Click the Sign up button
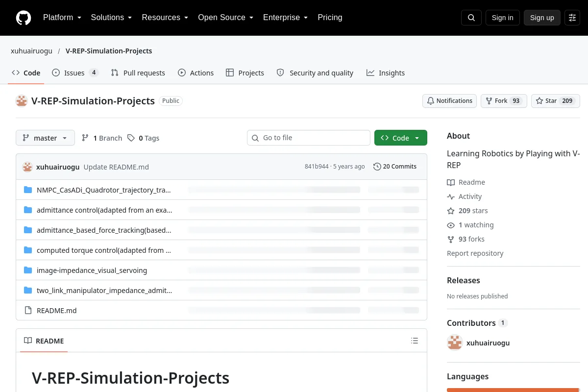588x392 pixels. pyautogui.click(x=542, y=18)
